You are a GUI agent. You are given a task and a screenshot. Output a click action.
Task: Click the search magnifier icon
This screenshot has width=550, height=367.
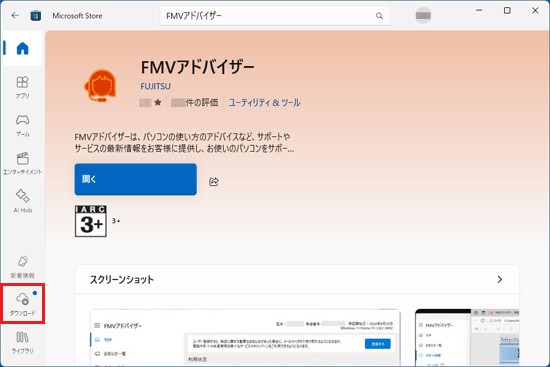(x=379, y=16)
